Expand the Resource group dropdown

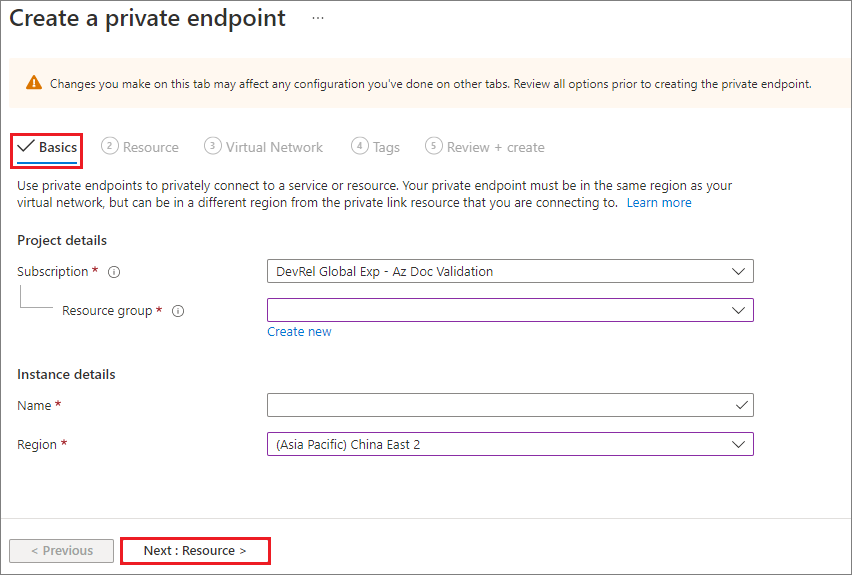tap(510, 310)
